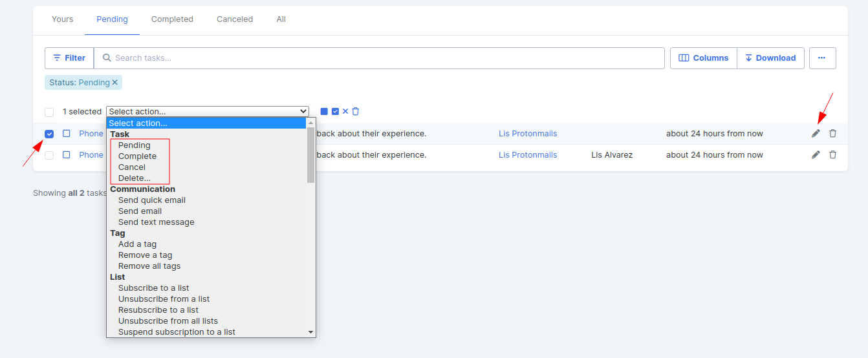The image size is (868, 358).
Task: Remove the Status: Pending filter tag with its X
Action: click(115, 83)
